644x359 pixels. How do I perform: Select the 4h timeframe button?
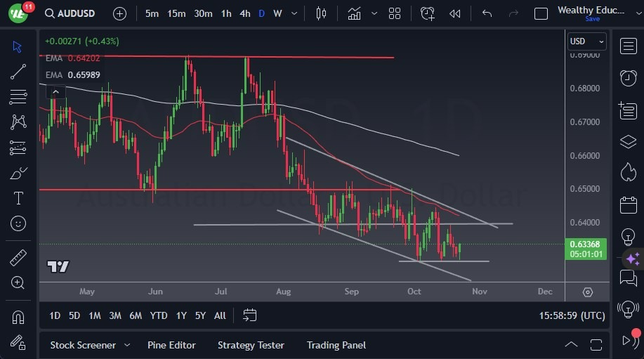coord(245,13)
